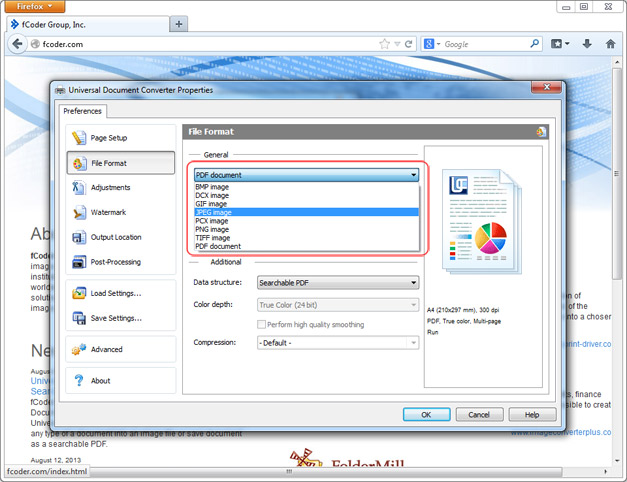Confirm settings with OK button
The width and height of the screenshot is (627, 482).
426,415
